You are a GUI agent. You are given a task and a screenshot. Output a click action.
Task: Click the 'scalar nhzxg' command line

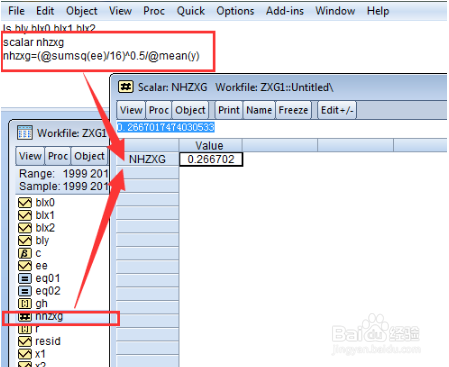pyautogui.click(x=33, y=42)
